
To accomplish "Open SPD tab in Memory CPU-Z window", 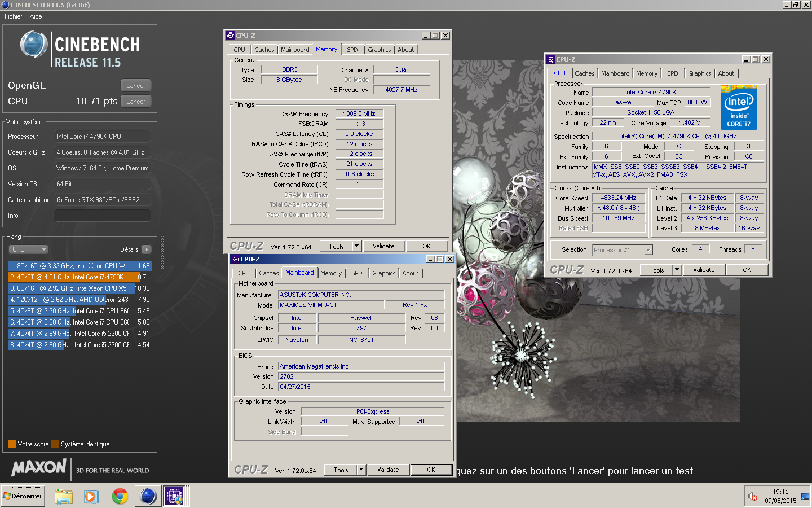I will tap(352, 50).
